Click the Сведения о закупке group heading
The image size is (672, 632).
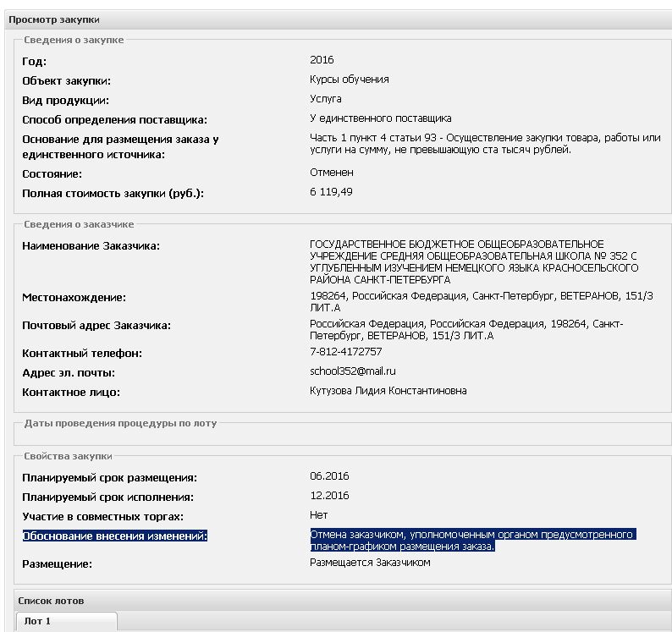74,40
